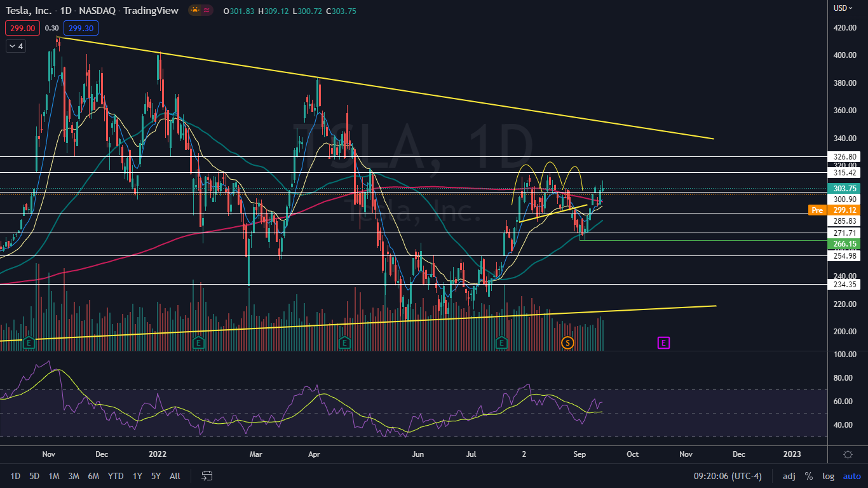Click the 0.30 spread value
Screen dimensions: 868x488
pyautogui.click(x=52, y=28)
